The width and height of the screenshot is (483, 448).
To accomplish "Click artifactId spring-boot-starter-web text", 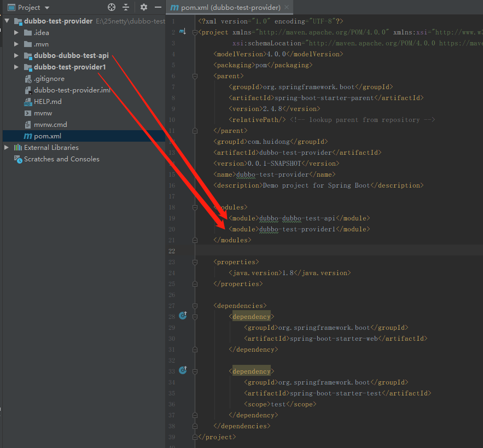I will pyautogui.click(x=334, y=339).
